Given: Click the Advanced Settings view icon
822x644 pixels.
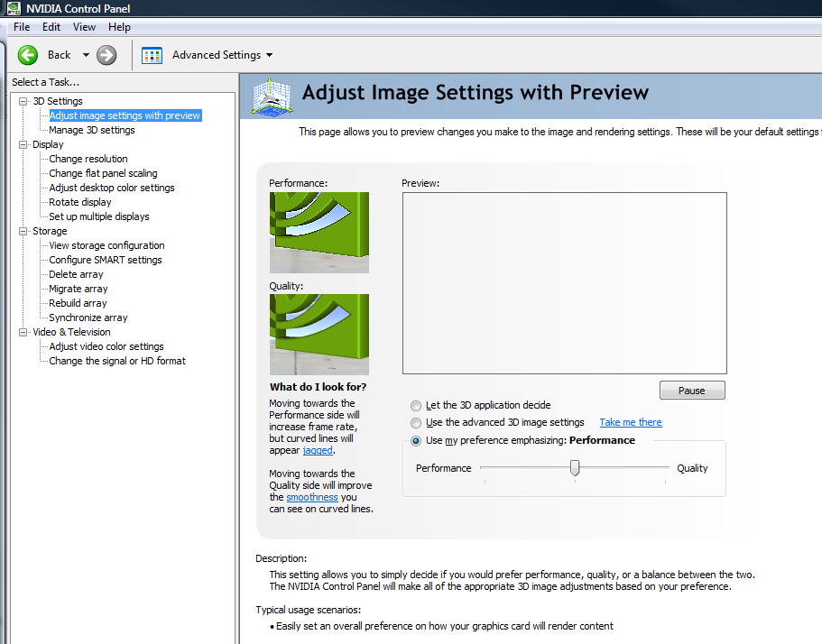Looking at the screenshot, I should 152,55.
